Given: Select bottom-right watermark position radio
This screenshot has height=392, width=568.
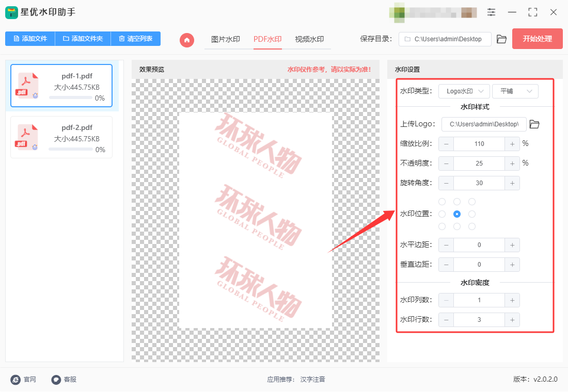Looking at the screenshot, I should [472, 226].
